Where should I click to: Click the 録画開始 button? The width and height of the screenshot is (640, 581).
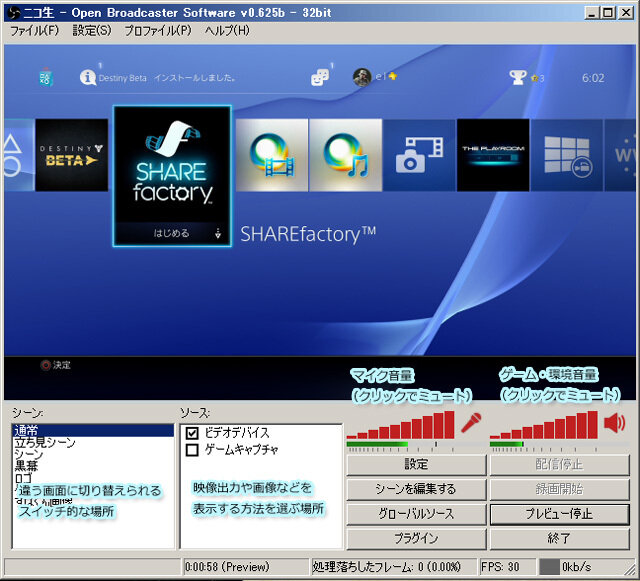coord(560,489)
